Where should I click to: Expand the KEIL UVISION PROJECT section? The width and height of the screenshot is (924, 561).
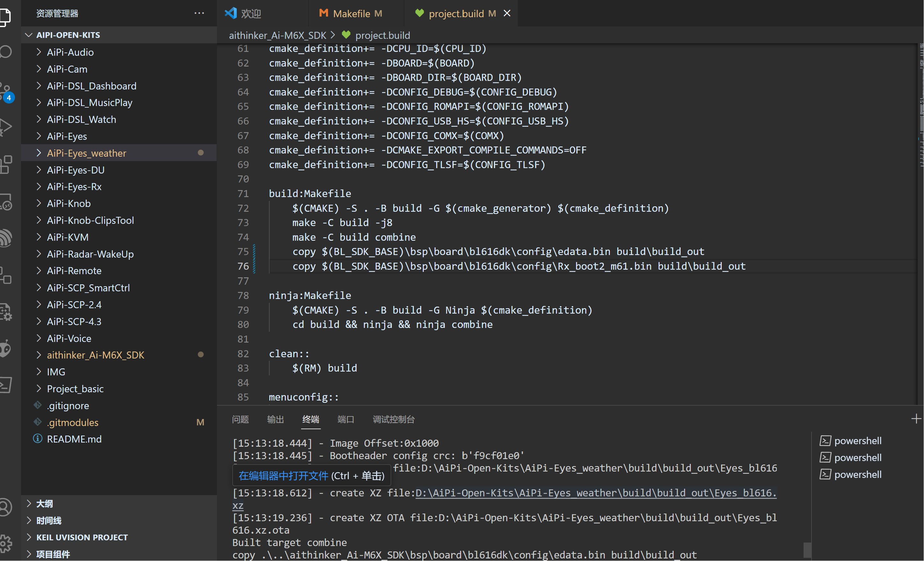119,537
